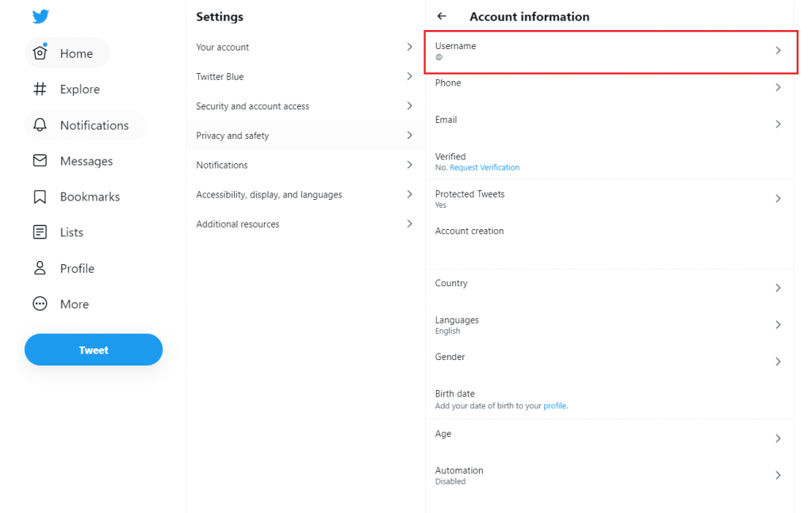Viewport: 812px width, 513px height.
Task: Open the Lists icon
Action: [40, 232]
